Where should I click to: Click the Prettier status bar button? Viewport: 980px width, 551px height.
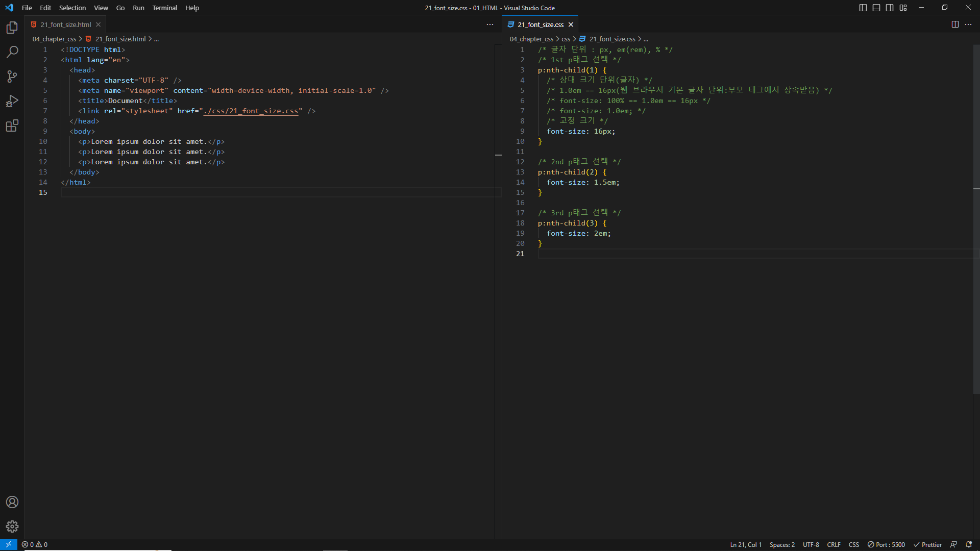tap(927, 544)
